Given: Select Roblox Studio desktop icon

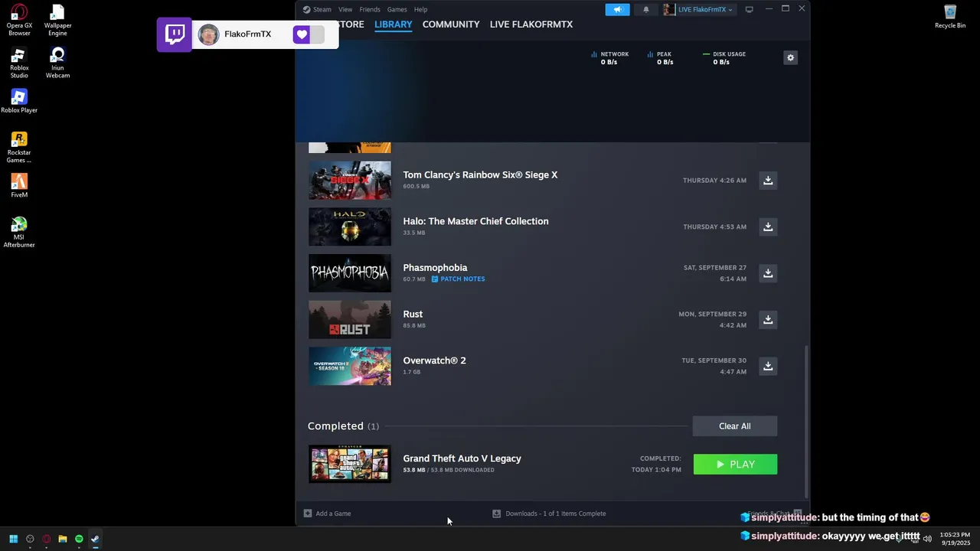Looking at the screenshot, I should pyautogui.click(x=19, y=63).
